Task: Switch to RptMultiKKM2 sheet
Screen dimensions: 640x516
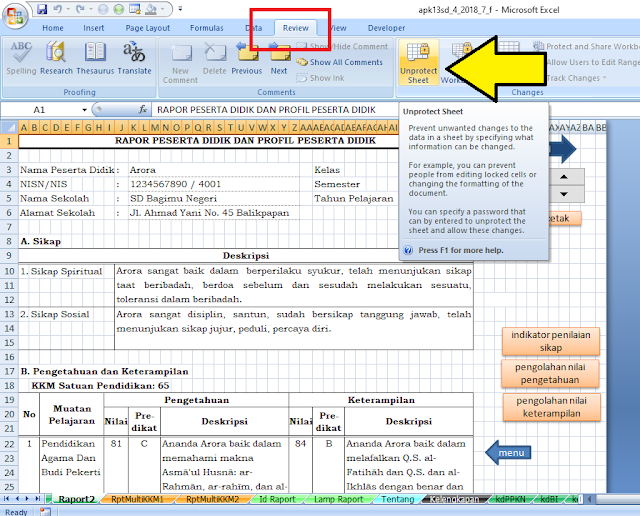Action: 212,499
